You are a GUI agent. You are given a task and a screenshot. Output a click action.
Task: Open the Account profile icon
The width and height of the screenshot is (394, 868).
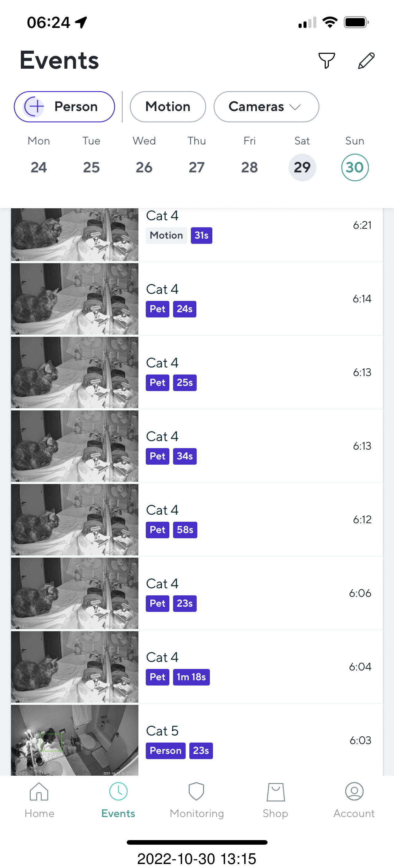pyautogui.click(x=354, y=792)
